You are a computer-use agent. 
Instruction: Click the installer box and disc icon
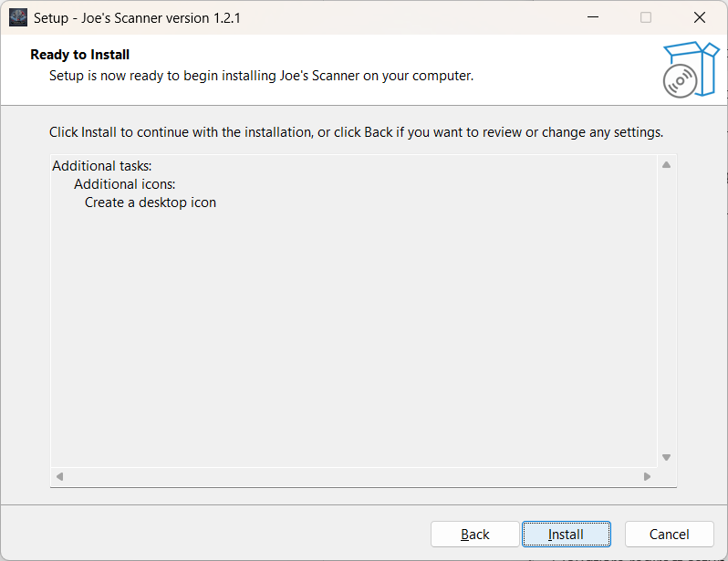coord(691,69)
